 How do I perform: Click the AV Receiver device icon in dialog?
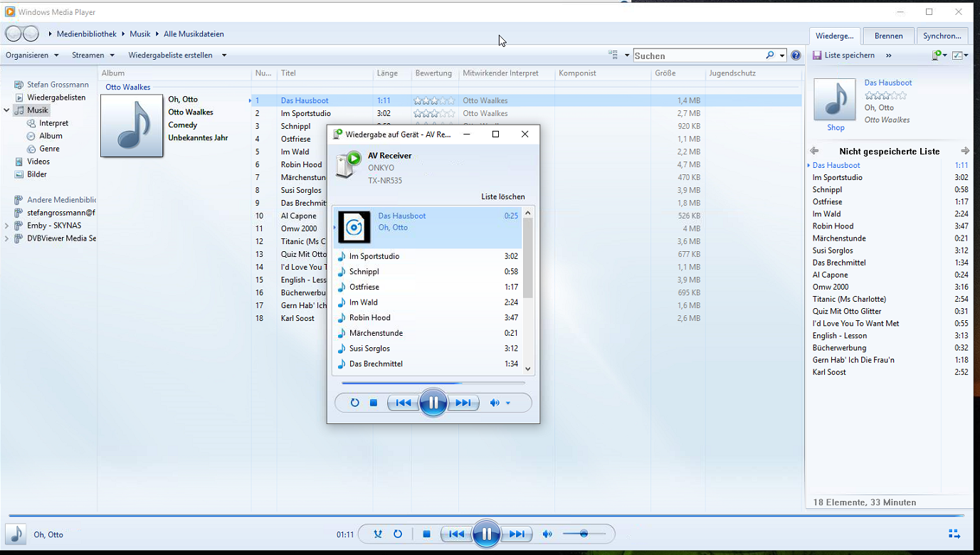[x=349, y=164]
